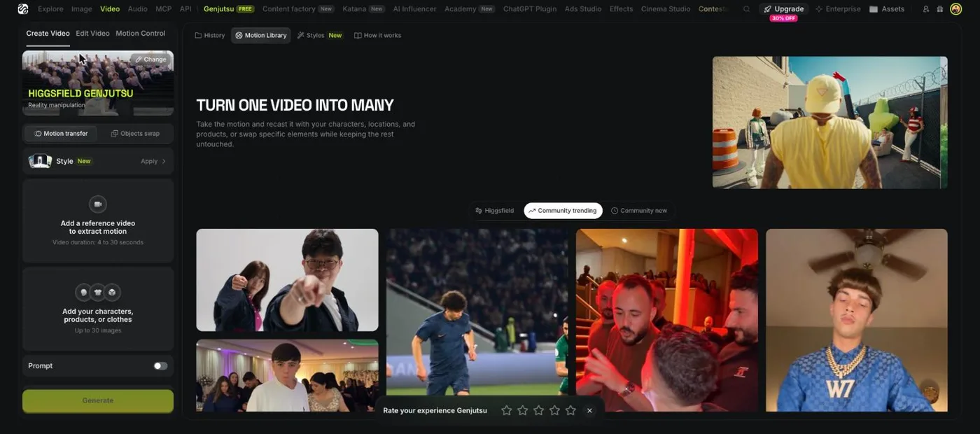Go to Explore in top navigation
This screenshot has width=980, height=434.
pos(50,9)
